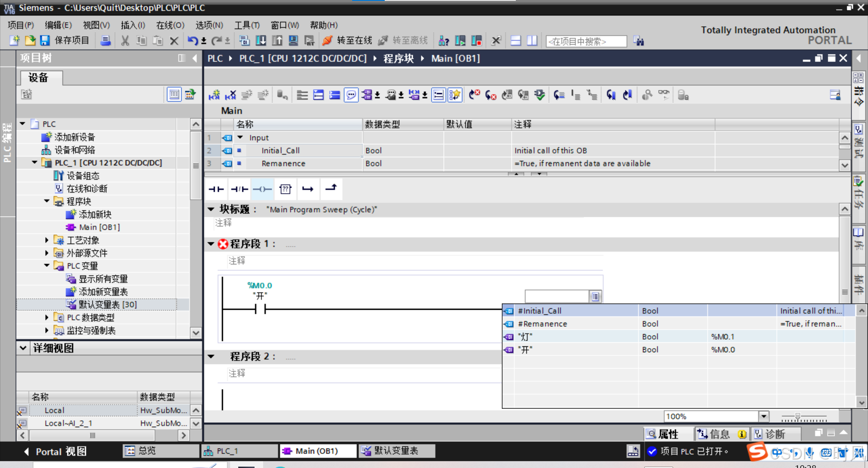This screenshot has width=868, height=468.
Task: Click the search binoculars icon
Action: 638,41
